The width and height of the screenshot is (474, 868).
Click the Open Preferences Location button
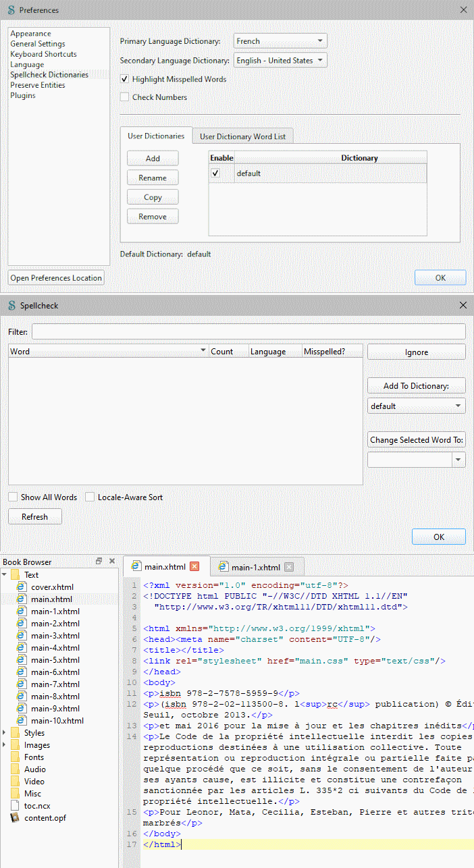click(x=56, y=278)
